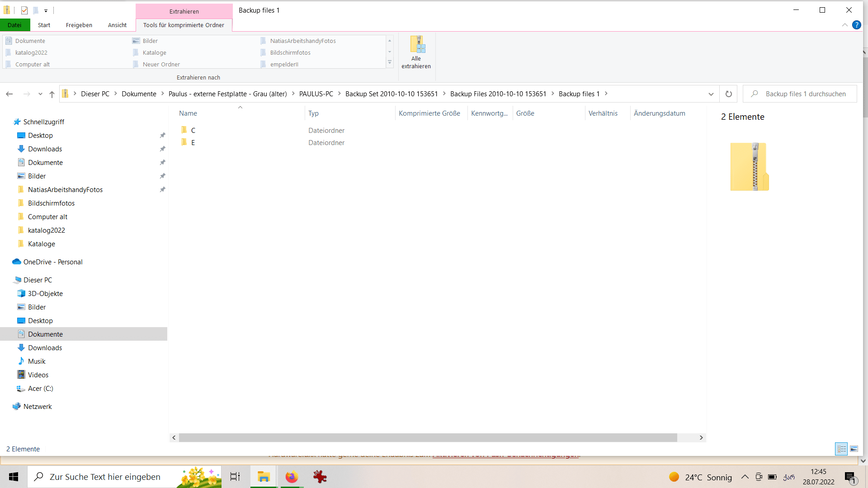The width and height of the screenshot is (868, 488).
Task: Refresh the current folder view
Action: pos(728,94)
